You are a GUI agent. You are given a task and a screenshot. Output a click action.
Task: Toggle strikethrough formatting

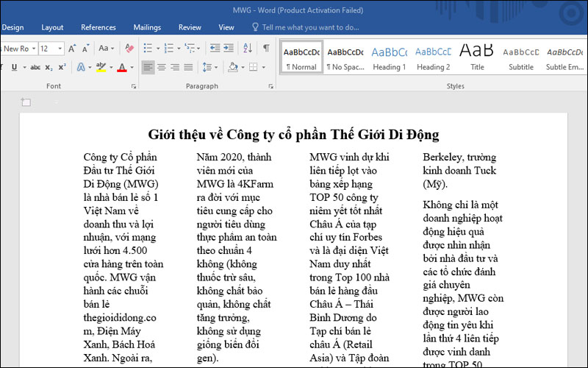pos(35,68)
